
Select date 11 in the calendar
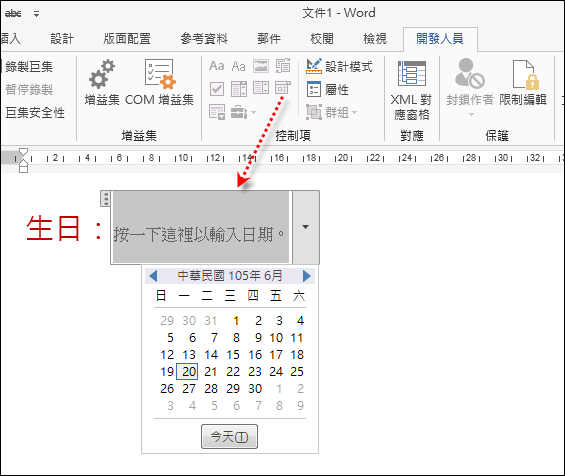point(297,338)
